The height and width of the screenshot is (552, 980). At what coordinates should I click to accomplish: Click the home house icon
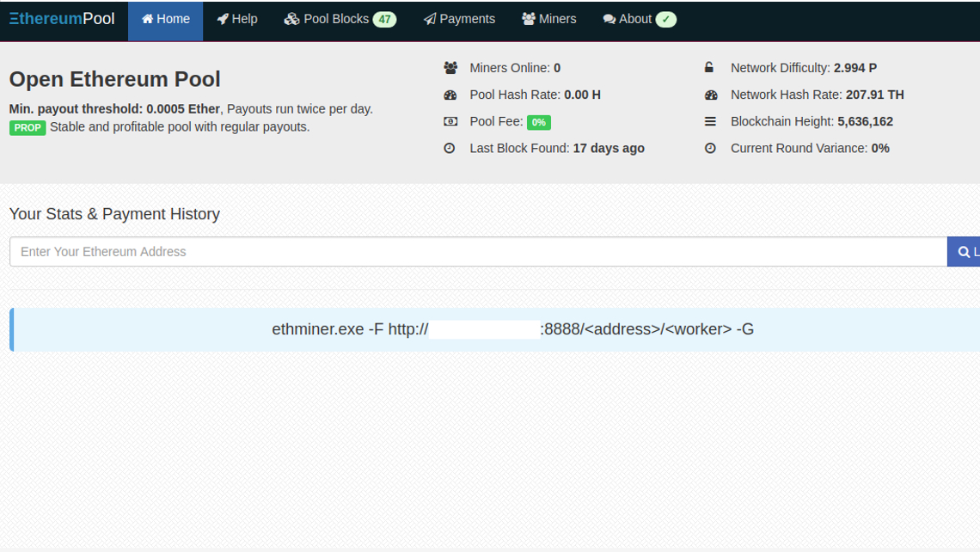click(148, 20)
